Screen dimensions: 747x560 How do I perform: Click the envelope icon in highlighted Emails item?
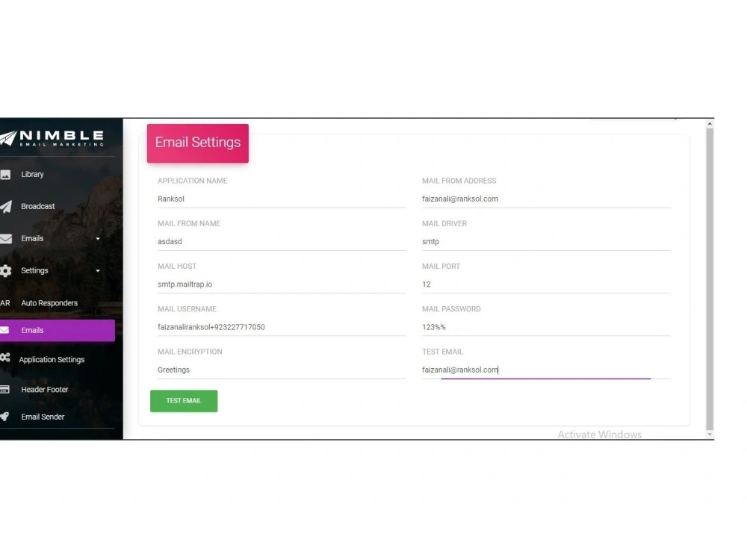[4, 330]
